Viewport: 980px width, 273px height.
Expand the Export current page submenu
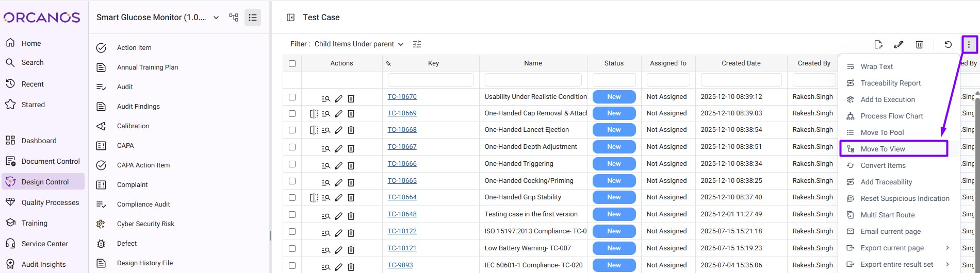point(947,248)
